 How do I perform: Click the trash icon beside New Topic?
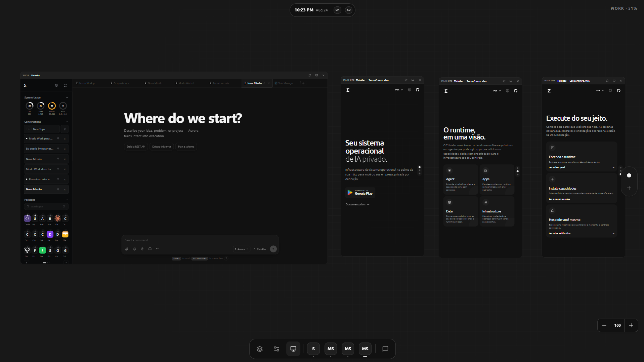tap(65, 129)
